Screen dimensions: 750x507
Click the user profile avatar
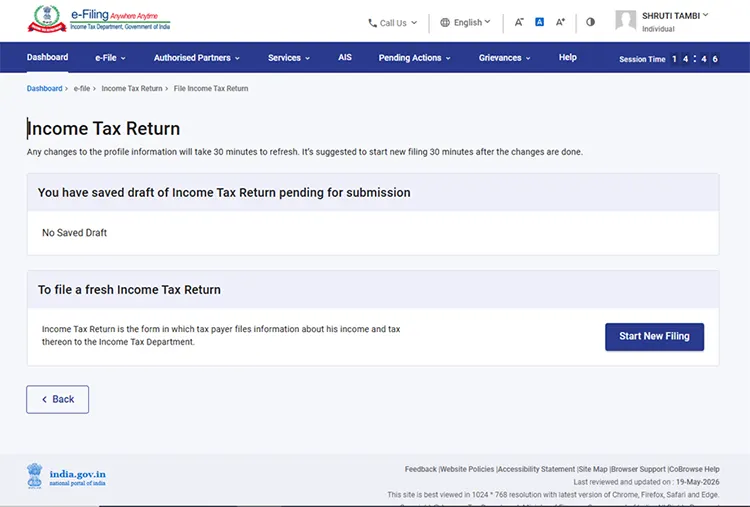(x=626, y=20)
